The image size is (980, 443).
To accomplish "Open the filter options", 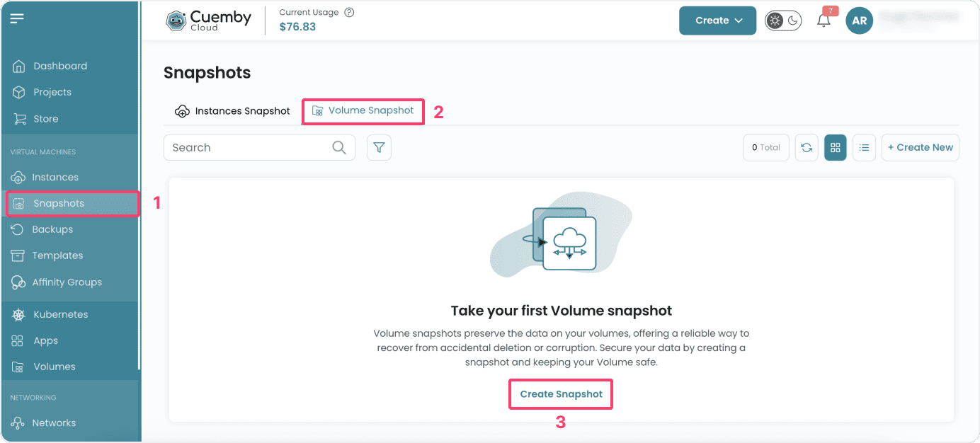I will coord(379,147).
